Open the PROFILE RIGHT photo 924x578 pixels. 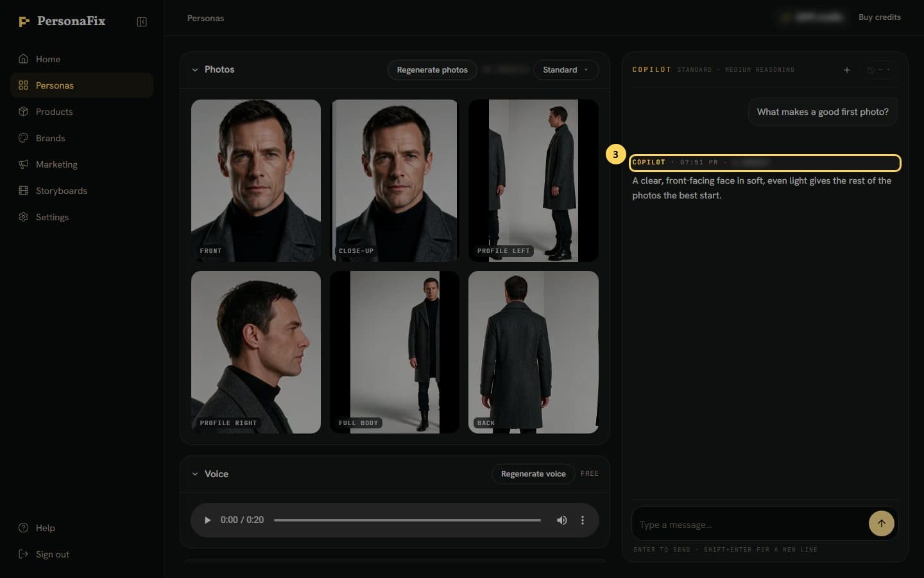tap(256, 352)
